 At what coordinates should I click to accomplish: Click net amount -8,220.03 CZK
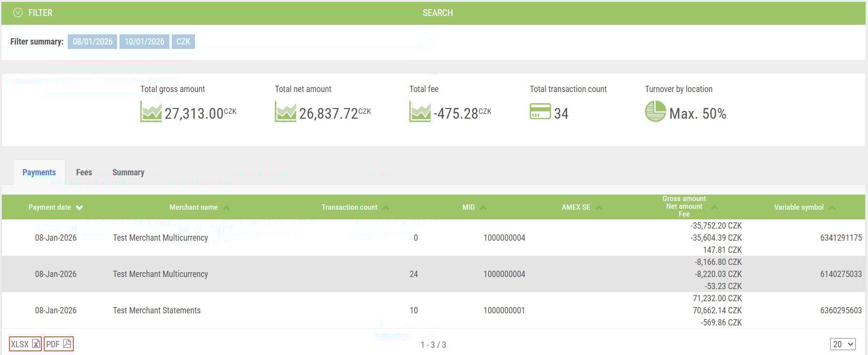point(718,274)
